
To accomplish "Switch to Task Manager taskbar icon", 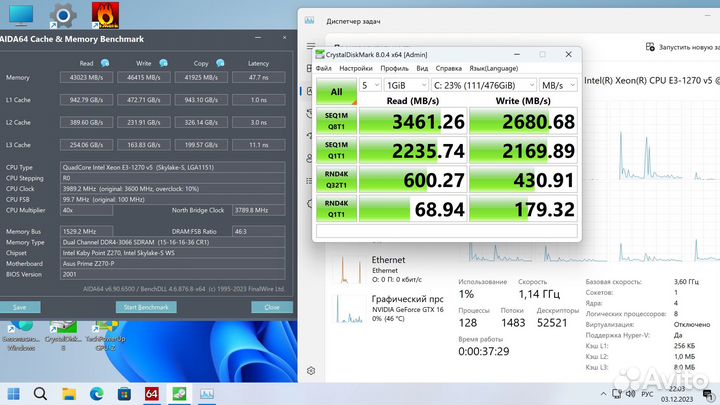I will pyautogui.click(x=207, y=394).
